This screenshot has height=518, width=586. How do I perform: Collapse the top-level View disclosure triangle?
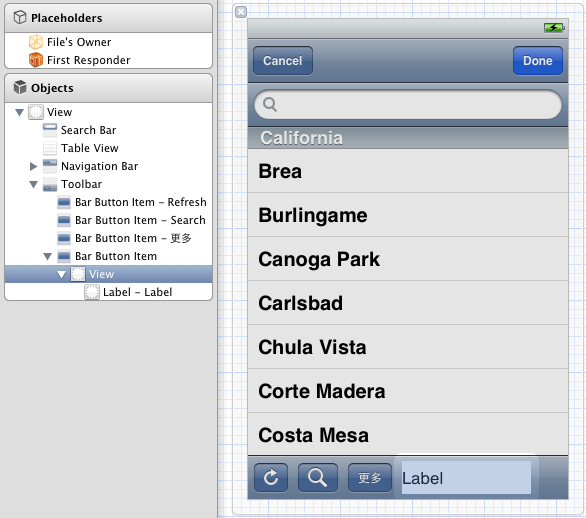click(x=19, y=112)
